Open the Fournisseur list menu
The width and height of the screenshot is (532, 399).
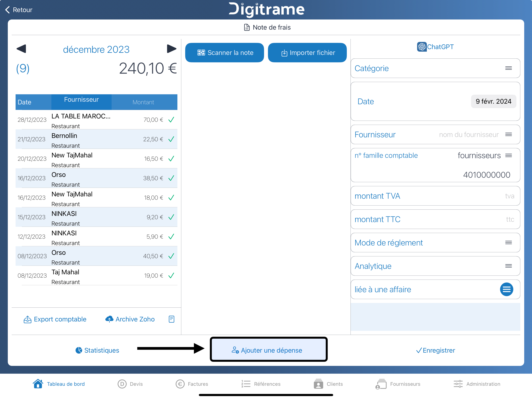click(508, 134)
